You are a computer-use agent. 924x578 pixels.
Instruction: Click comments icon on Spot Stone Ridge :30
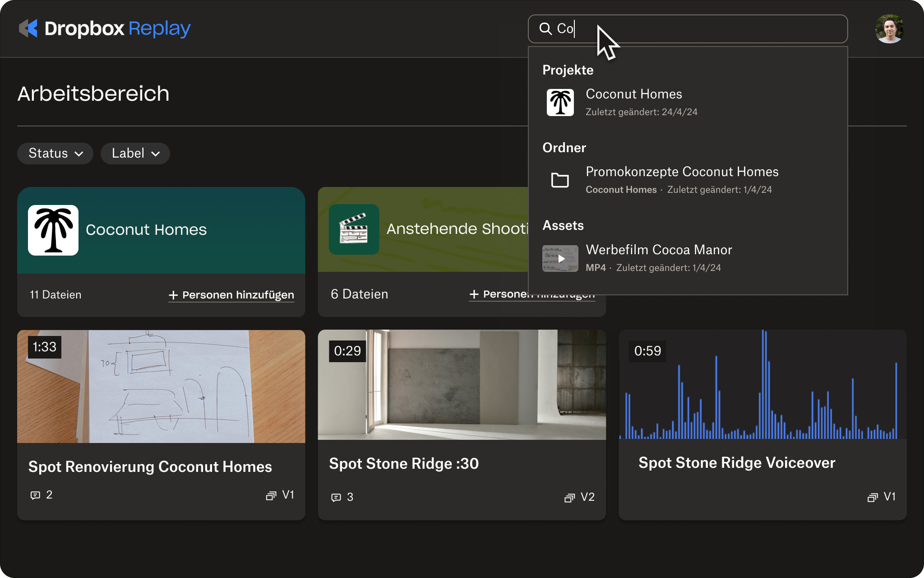336,498
